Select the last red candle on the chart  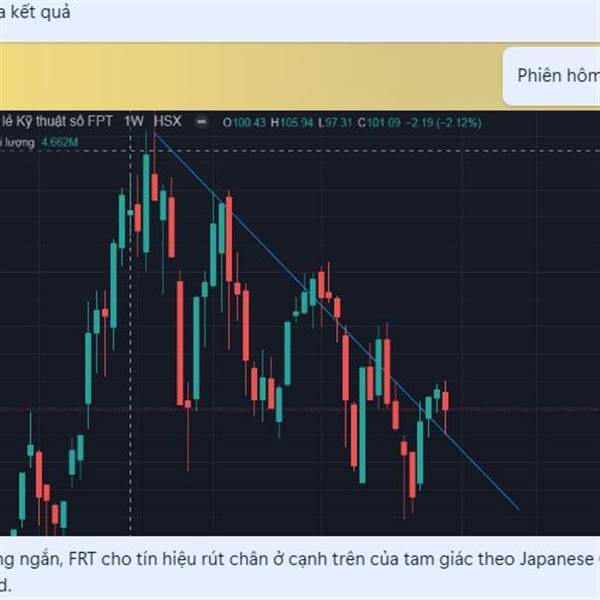point(445,401)
